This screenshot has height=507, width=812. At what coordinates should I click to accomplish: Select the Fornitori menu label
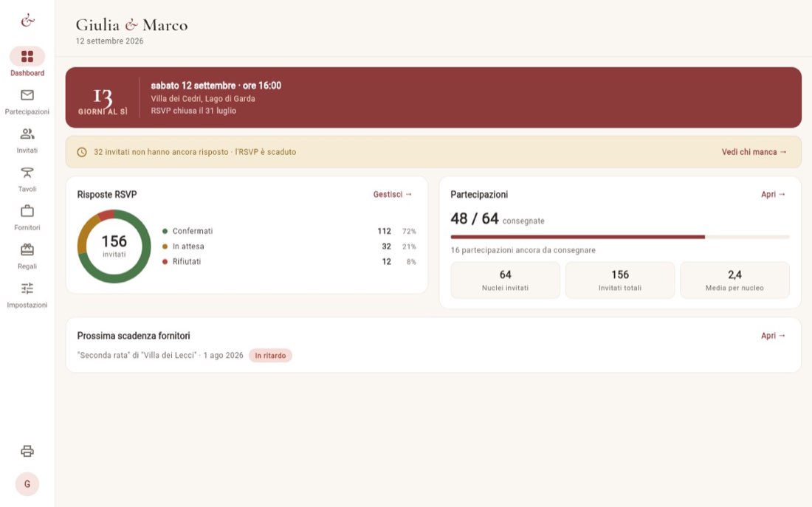pos(27,227)
